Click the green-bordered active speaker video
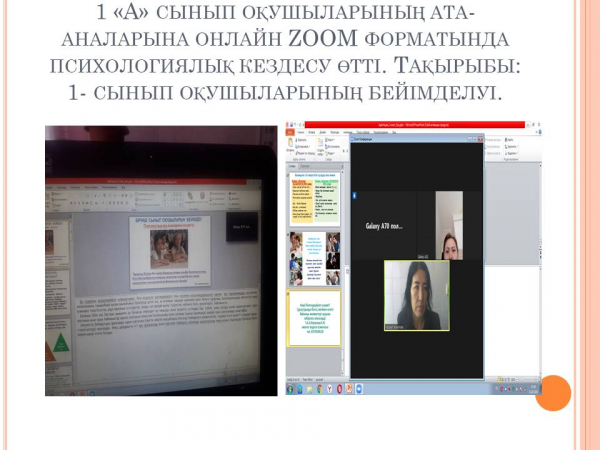 coord(417,295)
